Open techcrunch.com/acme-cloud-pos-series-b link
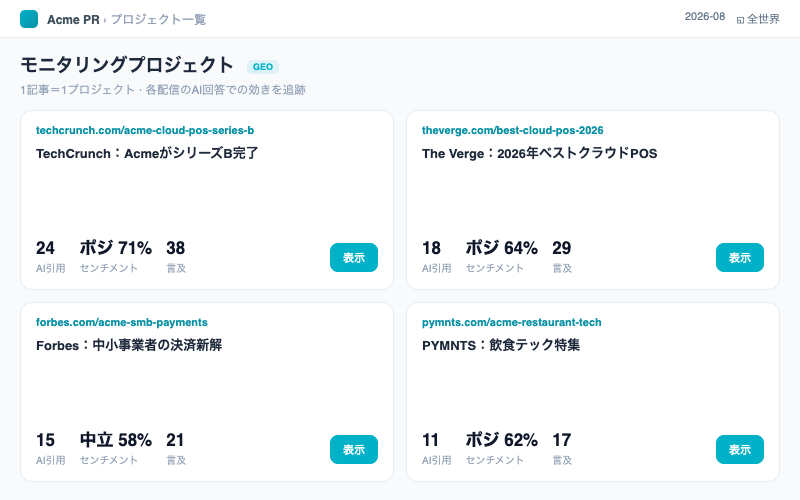800x500 pixels. point(145,130)
